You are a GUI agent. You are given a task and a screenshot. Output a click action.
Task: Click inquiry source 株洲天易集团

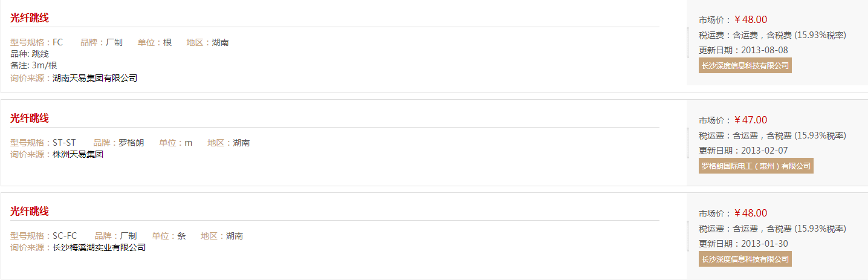tap(78, 154)
